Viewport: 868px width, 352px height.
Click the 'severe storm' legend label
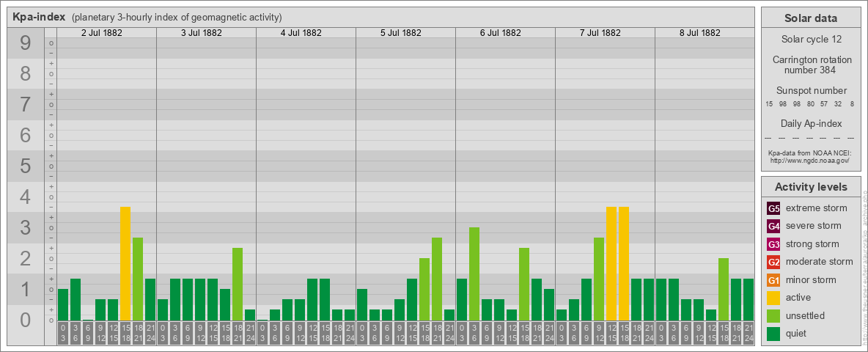coord(814,226)
